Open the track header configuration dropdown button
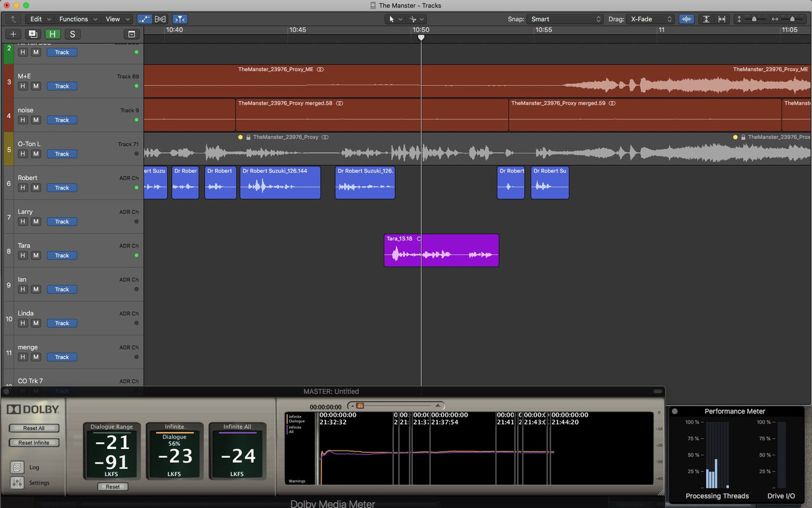 click(131, 34)
